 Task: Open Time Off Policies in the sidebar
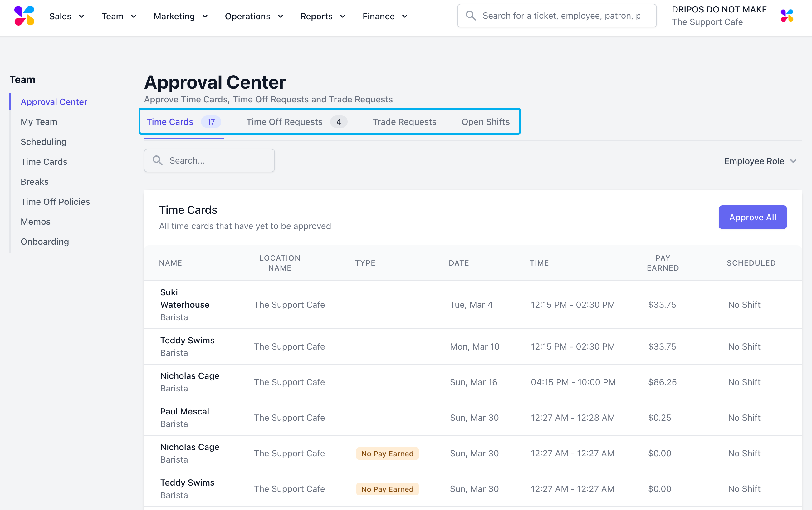55,202
